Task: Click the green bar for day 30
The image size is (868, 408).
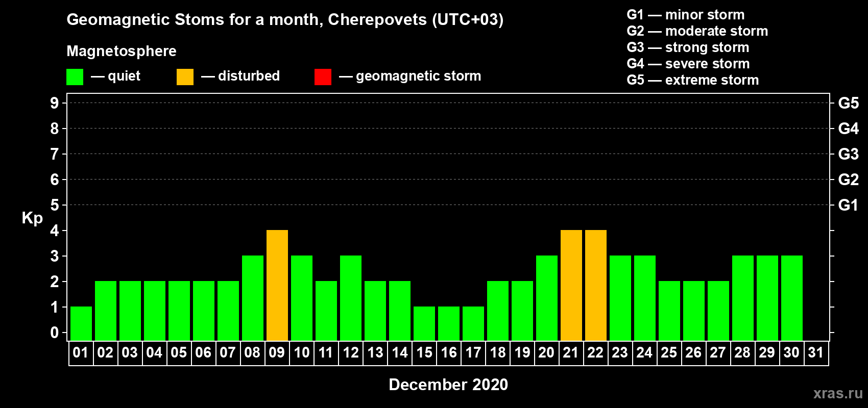Action: pyautogui.click(x=792, y=298)
